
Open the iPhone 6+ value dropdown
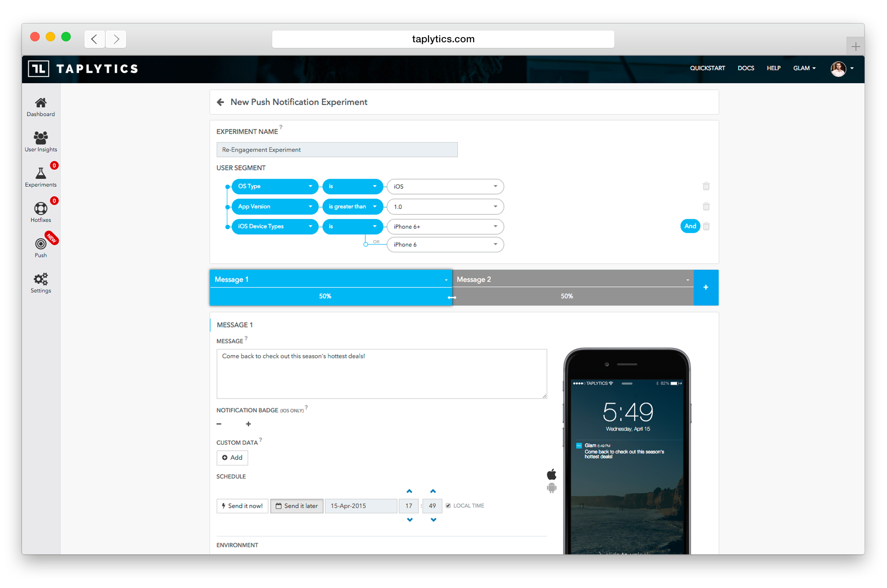tap(445, 227)
